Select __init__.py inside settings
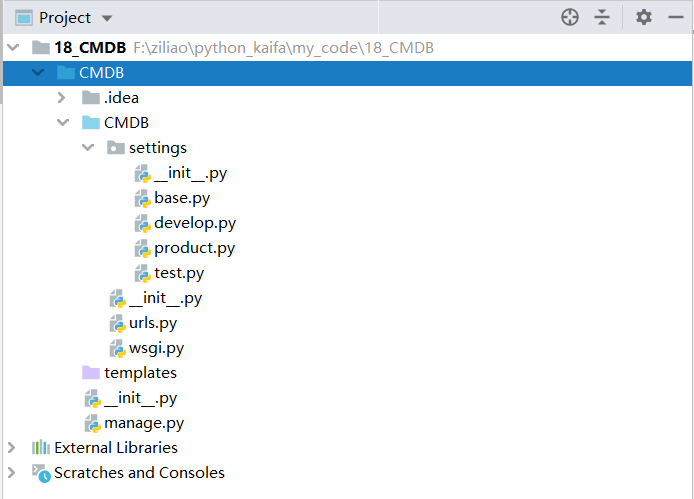 (190, 173)
